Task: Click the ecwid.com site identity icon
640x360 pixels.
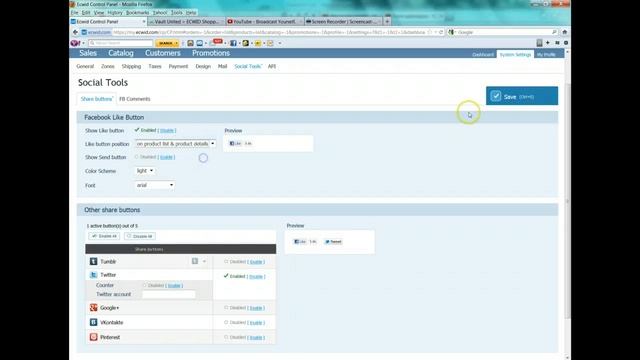Action: point(84,32)
